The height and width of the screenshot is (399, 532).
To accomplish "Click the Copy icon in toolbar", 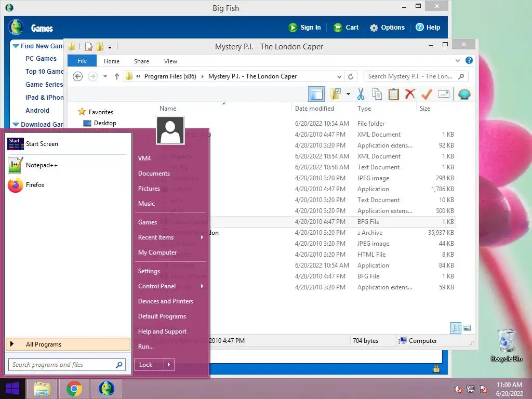I will [x=377, y=94].
